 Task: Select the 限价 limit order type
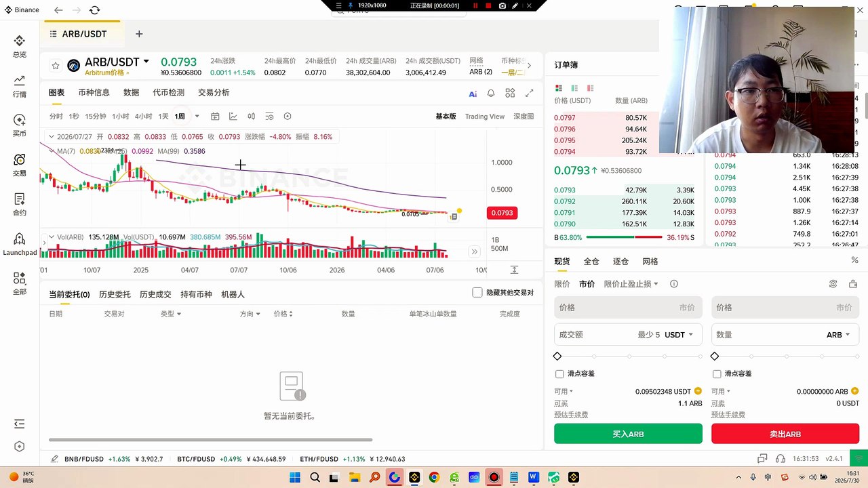561,284
